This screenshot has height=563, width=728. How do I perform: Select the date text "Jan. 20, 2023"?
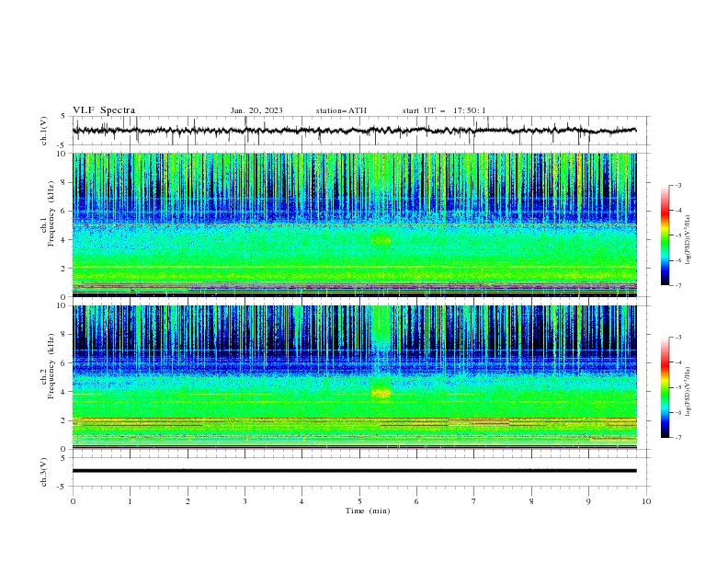(256, 110)
